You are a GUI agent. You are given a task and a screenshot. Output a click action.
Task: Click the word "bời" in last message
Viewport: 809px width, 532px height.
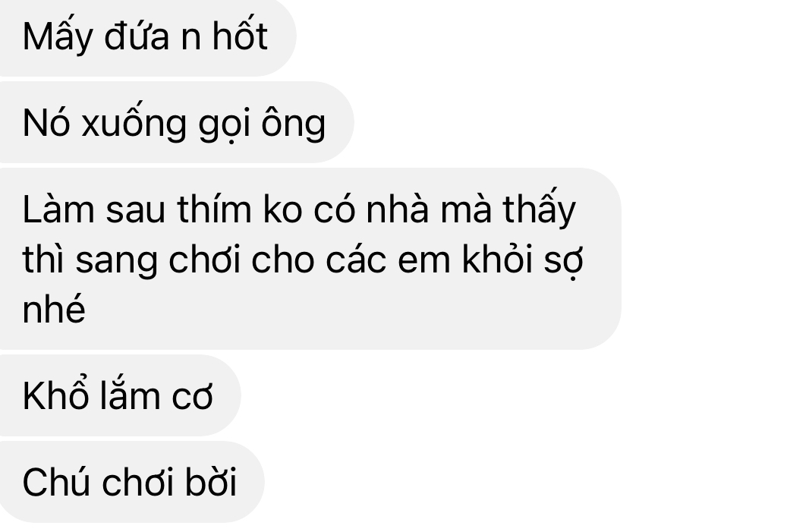pos(210,481)
